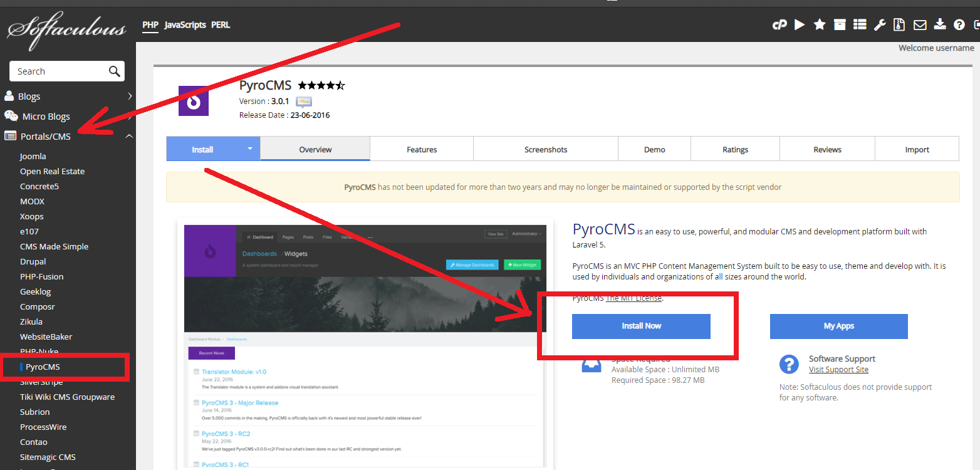This screenshot has width=980, height=470.
Task: Click the search magnifying glass icon
Action: (113, 71)
